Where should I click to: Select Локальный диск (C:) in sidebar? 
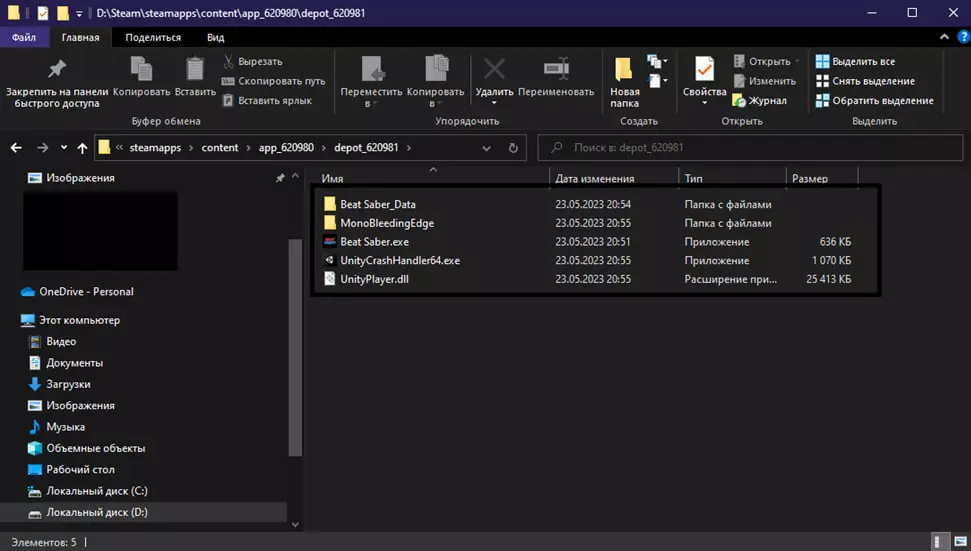pyautogui.click(x=96, y=491)
